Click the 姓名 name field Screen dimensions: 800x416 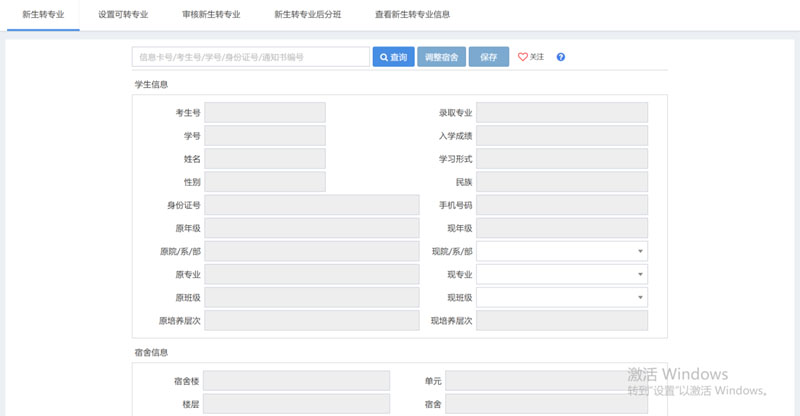click(265, 159)
